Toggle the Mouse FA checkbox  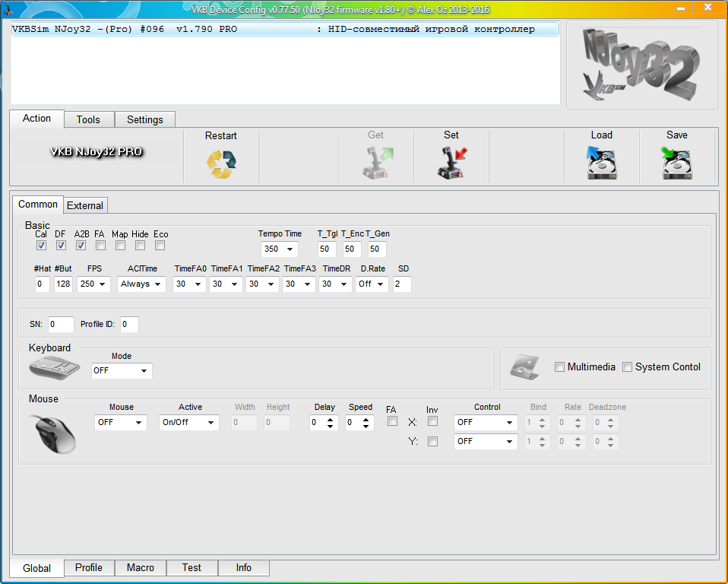coord(392,421)
